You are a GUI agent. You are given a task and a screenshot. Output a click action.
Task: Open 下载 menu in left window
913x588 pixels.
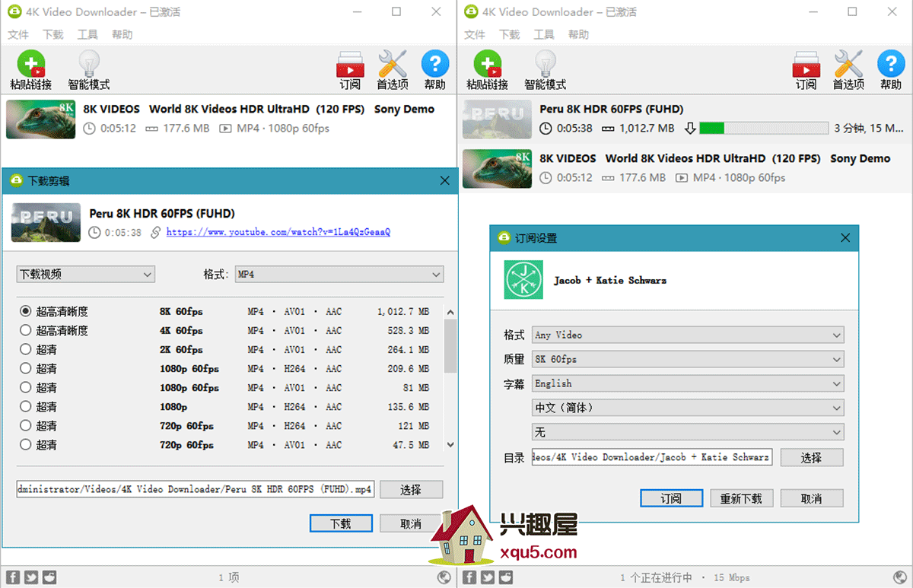[53, 34]
